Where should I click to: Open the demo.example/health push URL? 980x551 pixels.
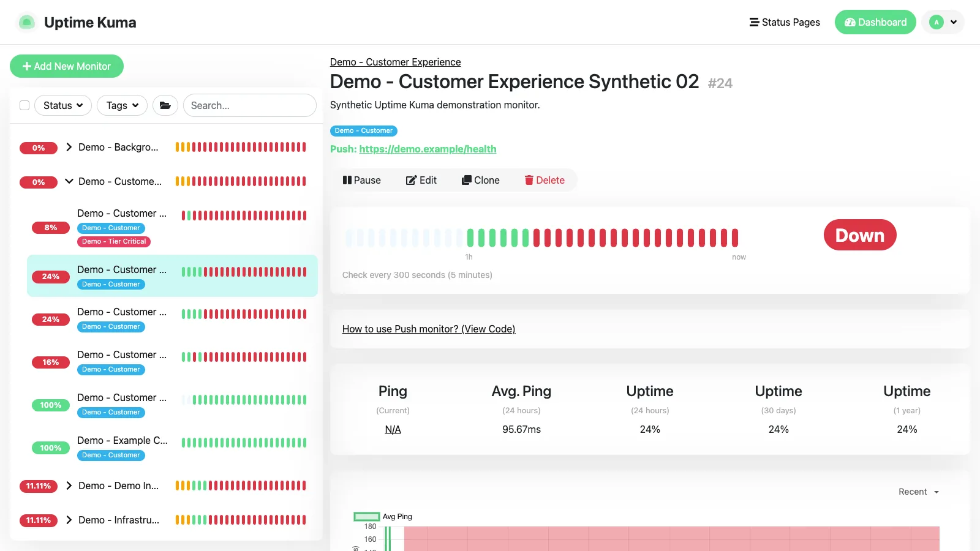coord(428,149)
